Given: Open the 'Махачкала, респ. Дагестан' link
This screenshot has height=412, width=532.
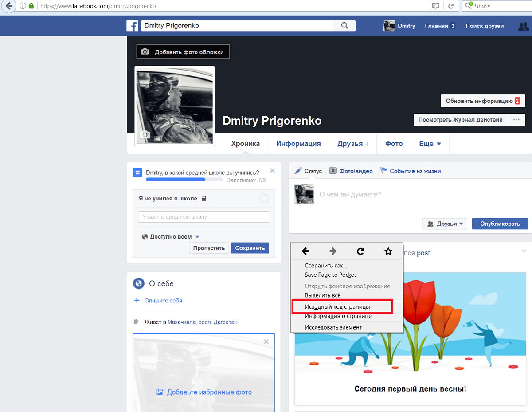Looking at the screenshot, I should [x=203, y=322].
